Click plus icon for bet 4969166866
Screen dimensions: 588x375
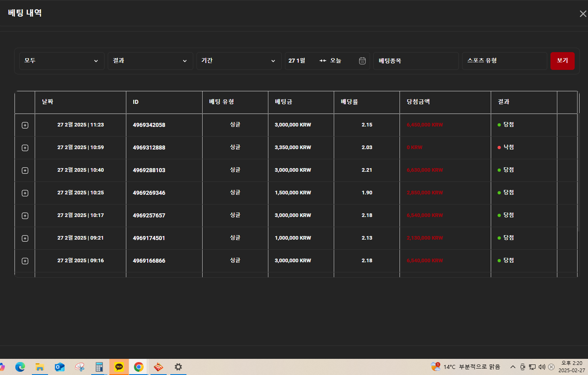pos(25,261)
